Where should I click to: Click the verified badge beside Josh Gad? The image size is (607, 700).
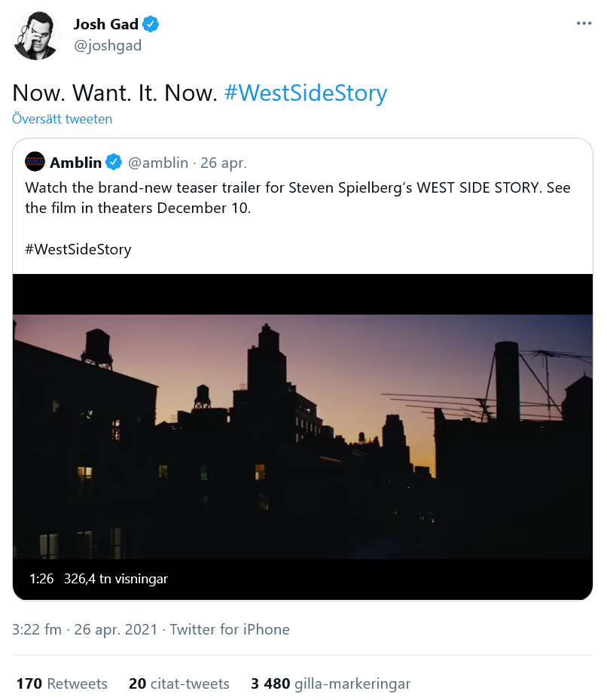coord(151,25)
